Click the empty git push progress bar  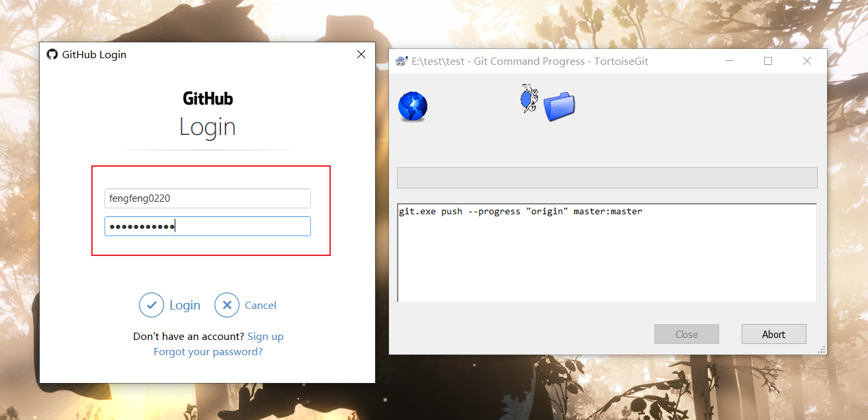pos(607,178)
